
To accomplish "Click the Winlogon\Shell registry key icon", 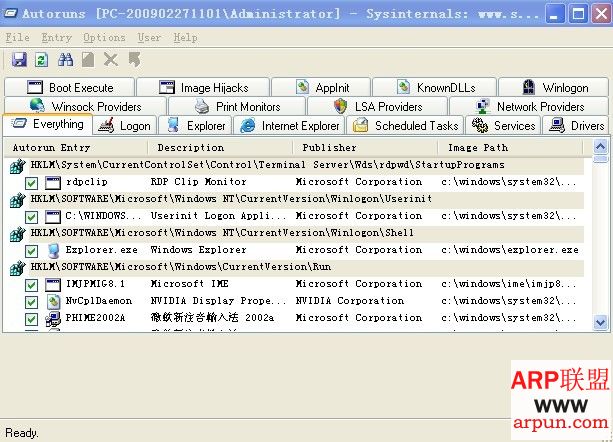I will pyautogui.click(x=17, y=234).
